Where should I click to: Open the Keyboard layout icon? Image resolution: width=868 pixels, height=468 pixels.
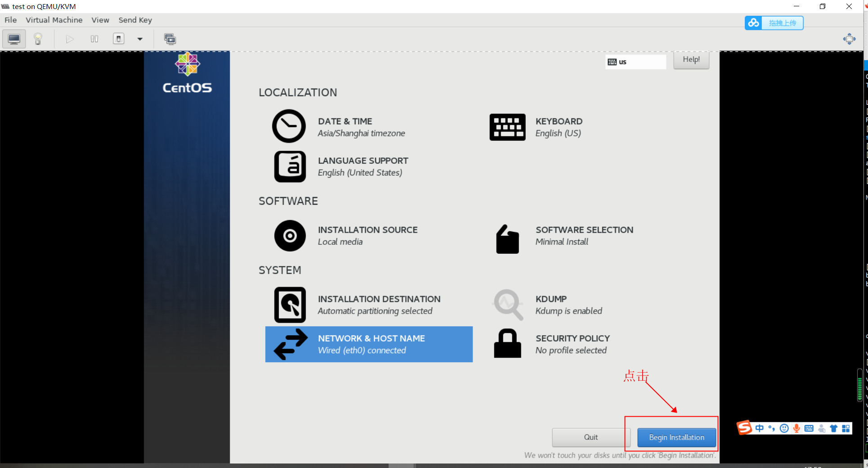pyautogui.click(x=507, y=127)
